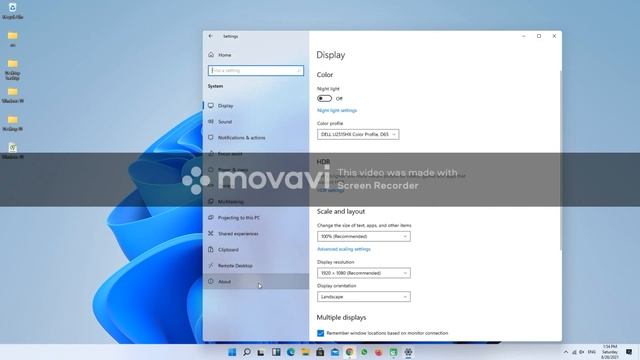Click the Projecting to this PC icon
Image resolution: width=640 pixels, height=360 pixels.
(x=211, y=218)
